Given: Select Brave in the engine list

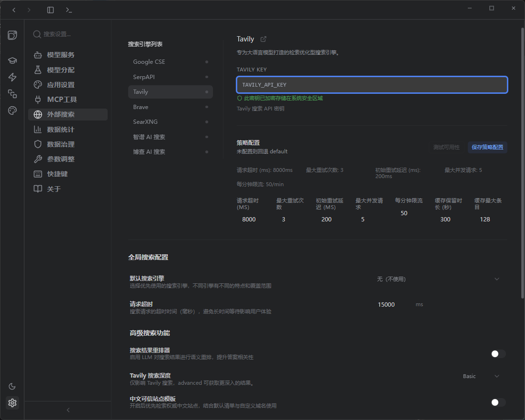Looking at the screenshot, I should click(x=171, y=107).
